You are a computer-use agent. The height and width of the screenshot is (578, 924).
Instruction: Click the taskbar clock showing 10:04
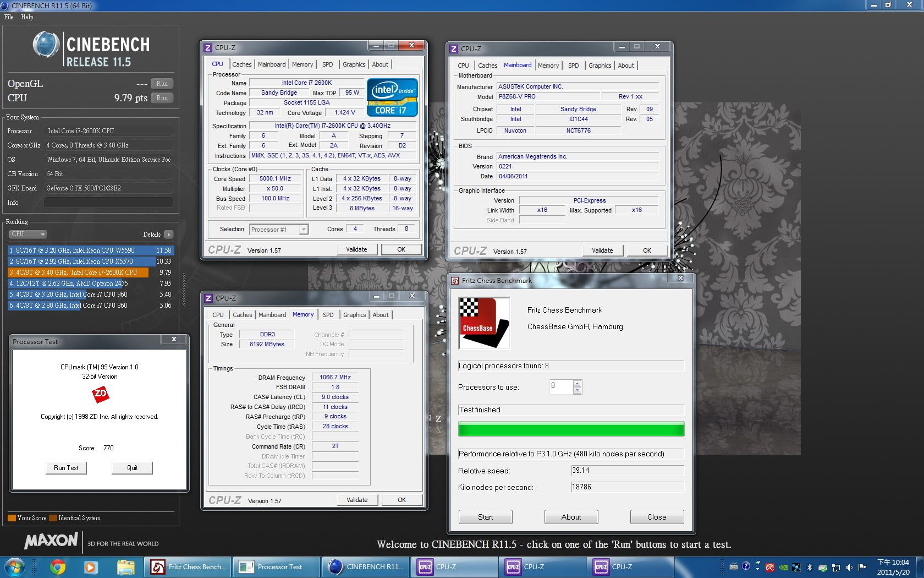pyautogui.click(x=893, y=567)
